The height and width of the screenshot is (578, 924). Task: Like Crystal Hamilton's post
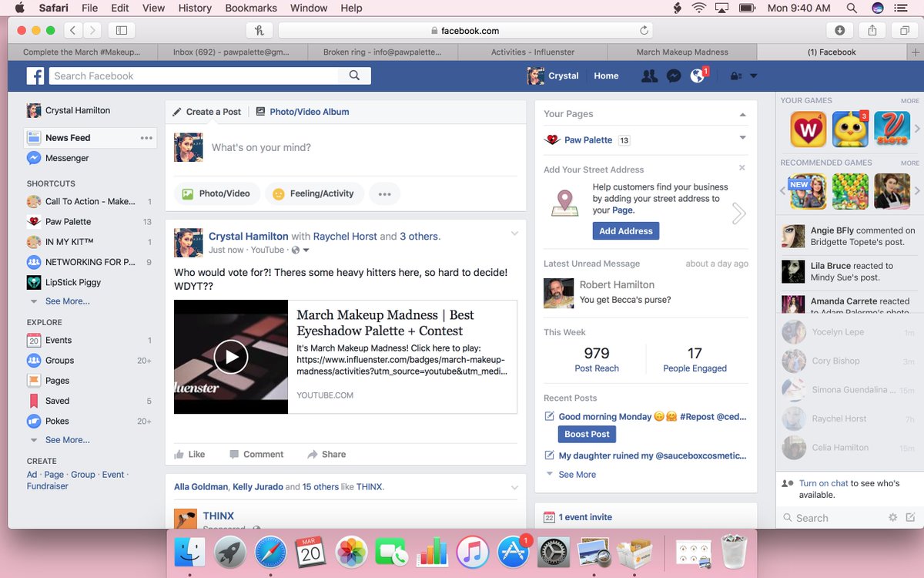click(189, 454)
